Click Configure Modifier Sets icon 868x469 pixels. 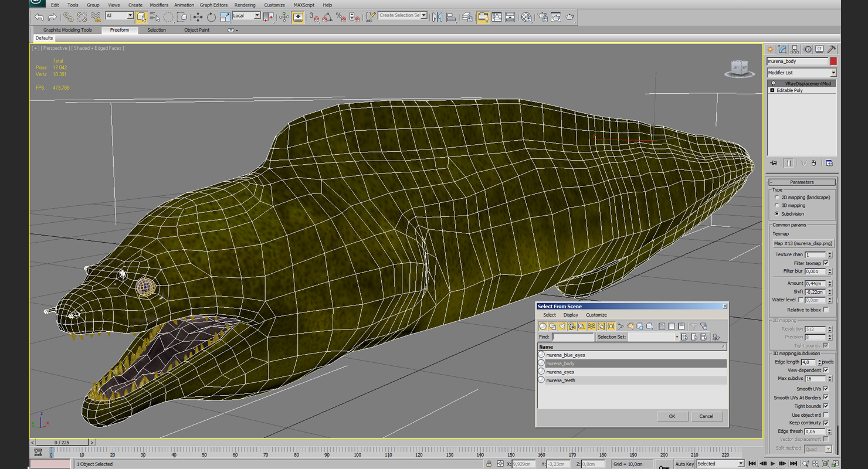coord(829,163)
